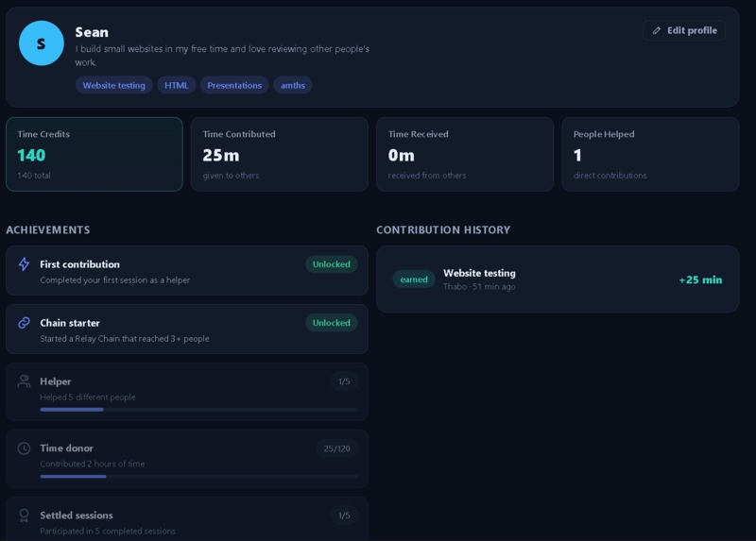The image size is (756, 541).
Task: Click the lightning bolt First contribution icon
Action: (24, 264)
